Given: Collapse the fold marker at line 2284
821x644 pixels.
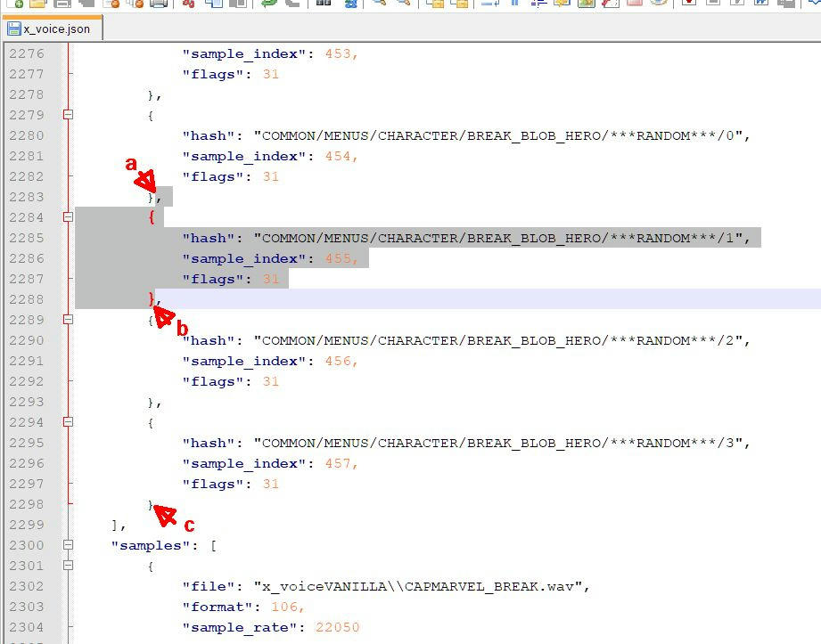Looking at the screenshot, I should coord(68,217).
